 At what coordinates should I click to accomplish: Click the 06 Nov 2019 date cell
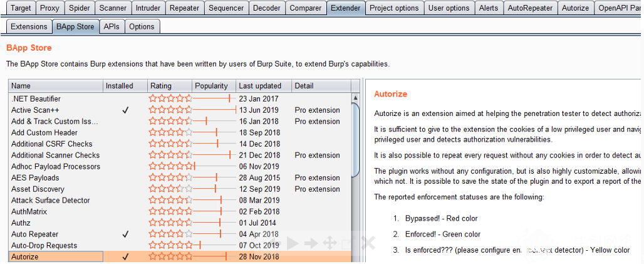pos(259,167)
